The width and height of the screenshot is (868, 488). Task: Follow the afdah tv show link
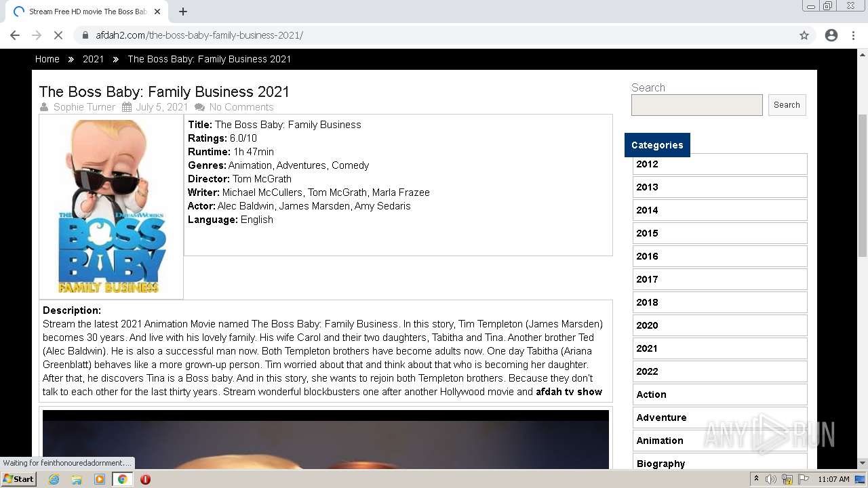point(569,392)
